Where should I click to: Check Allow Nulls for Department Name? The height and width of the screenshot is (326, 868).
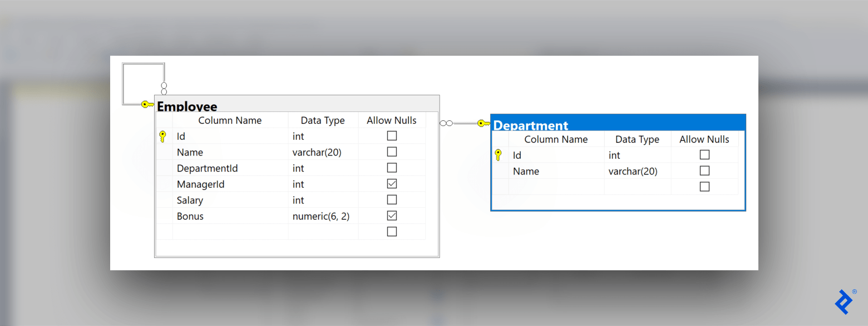(704, 171)
